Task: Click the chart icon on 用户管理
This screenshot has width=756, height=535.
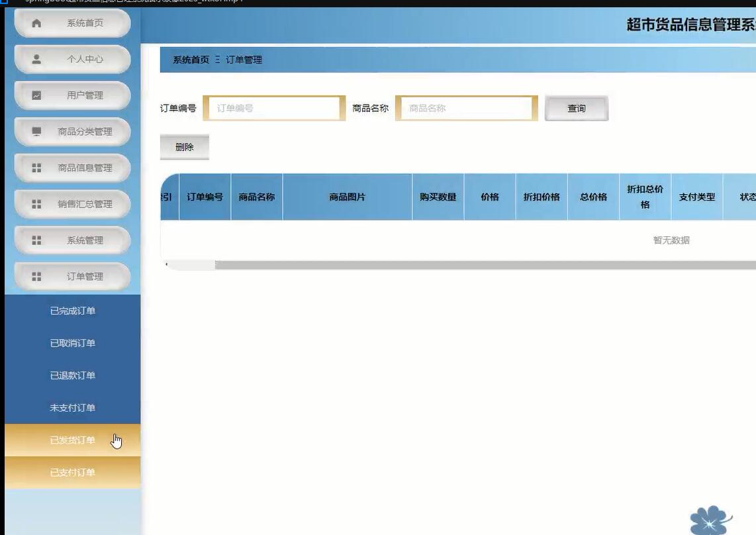Action: (36, 95)
